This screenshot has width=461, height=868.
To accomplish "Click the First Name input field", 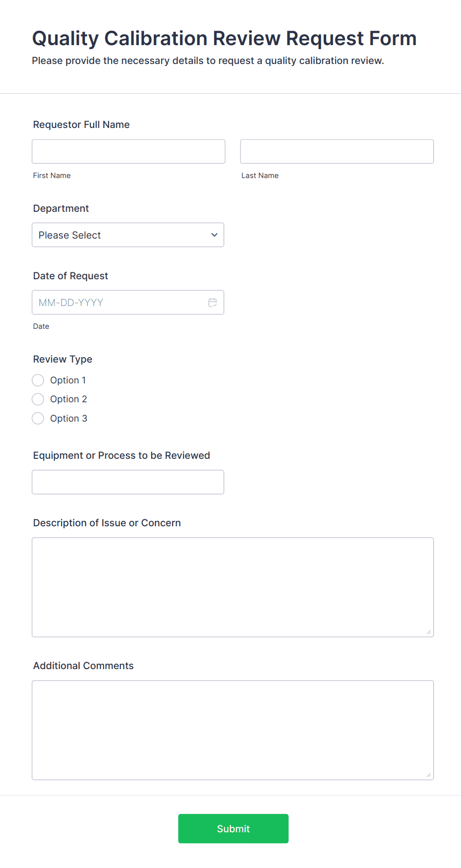I will coord(128,151).
